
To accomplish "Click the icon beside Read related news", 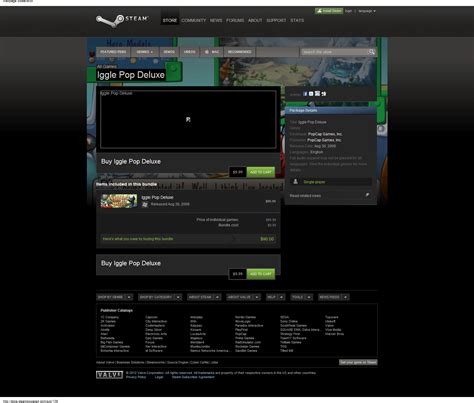I will click(367, 195).
